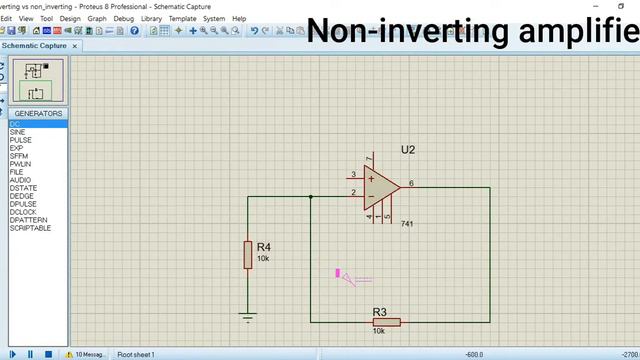This screenshot has height=360, width=640.
Task: Click the Redraw display icon
Action: [153, 31]
